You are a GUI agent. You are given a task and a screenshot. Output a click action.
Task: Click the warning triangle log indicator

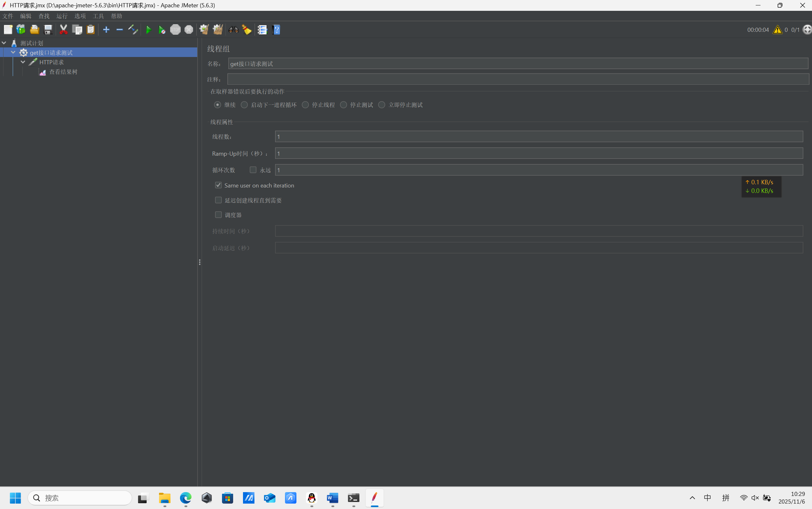point(777,30)
